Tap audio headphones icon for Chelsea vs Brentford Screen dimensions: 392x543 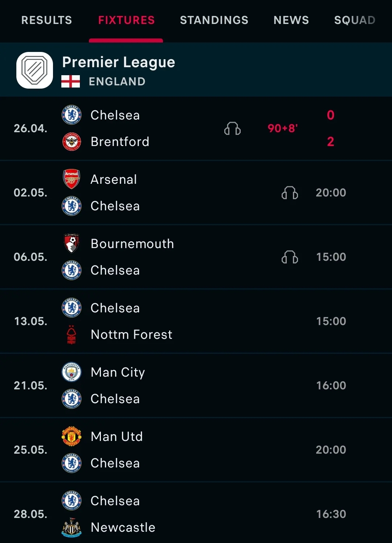click(232, 129)
